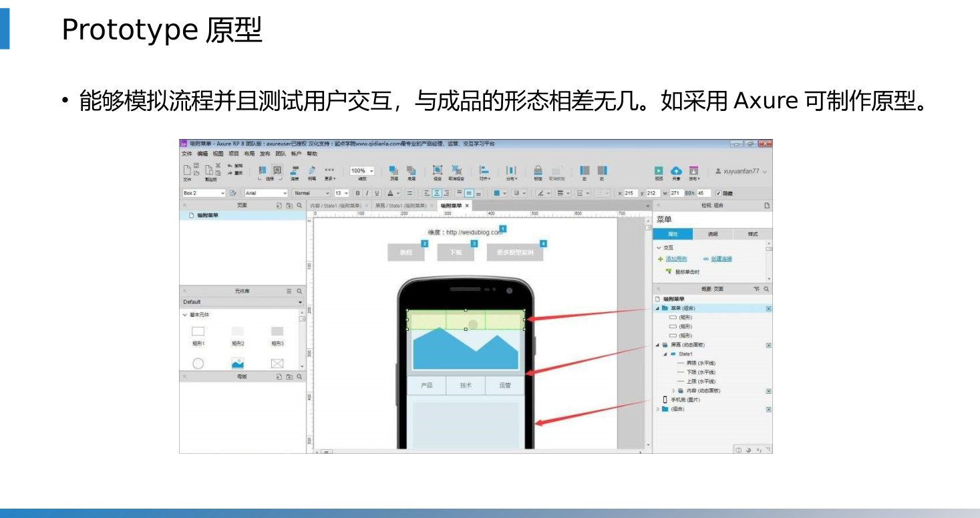The width and height of the screenshot is (980, 518).
Task: Click the New File icon
Action: 187,170
